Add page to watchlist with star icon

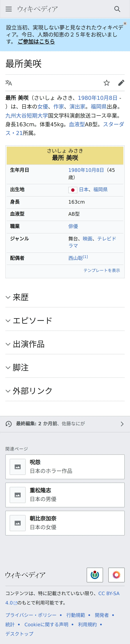click(x=107, y=83)
